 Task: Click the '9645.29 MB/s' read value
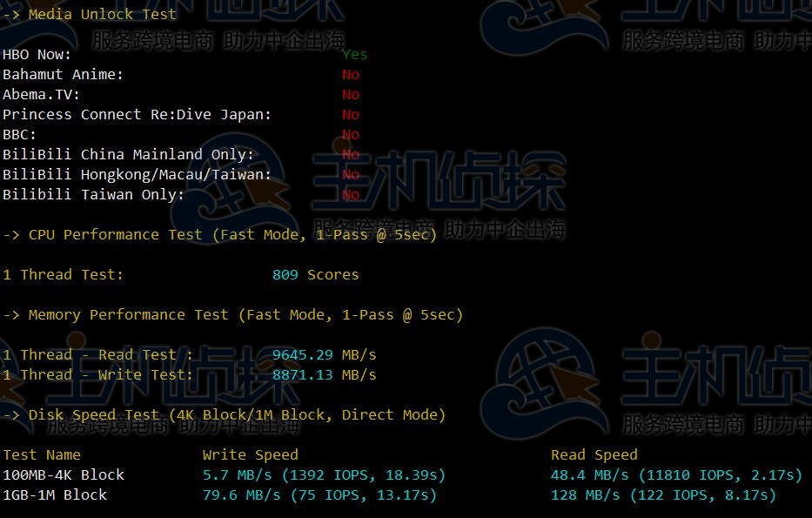(324, 355)
